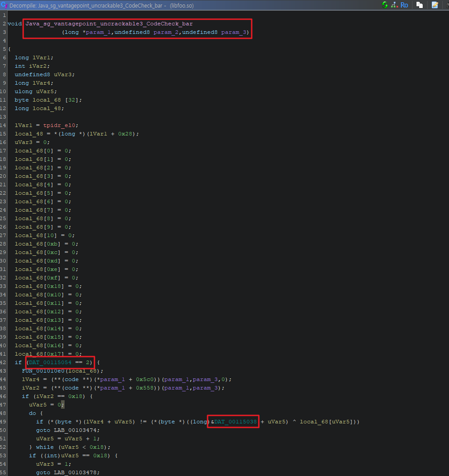Click 'local_68[0xf] = 0;' statement
Image resolution: width=449 pixels, height=476 pixels.
(46, 278)
